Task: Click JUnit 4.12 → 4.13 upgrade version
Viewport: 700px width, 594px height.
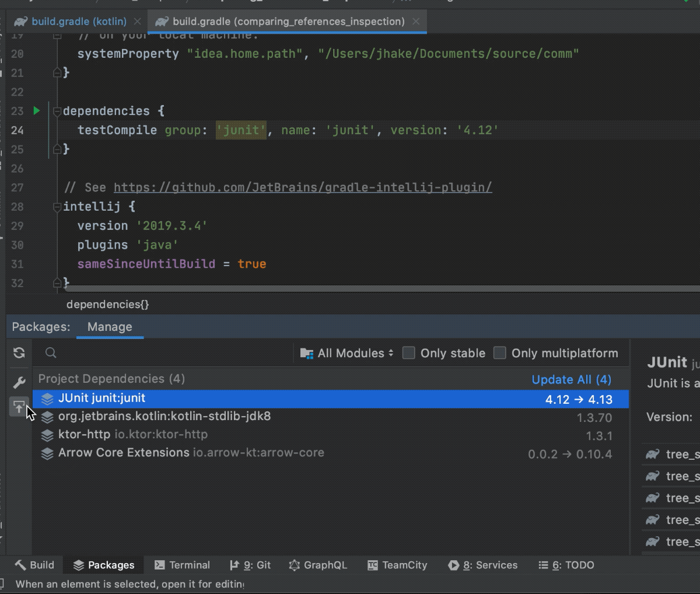Action: tap(579, 400)
